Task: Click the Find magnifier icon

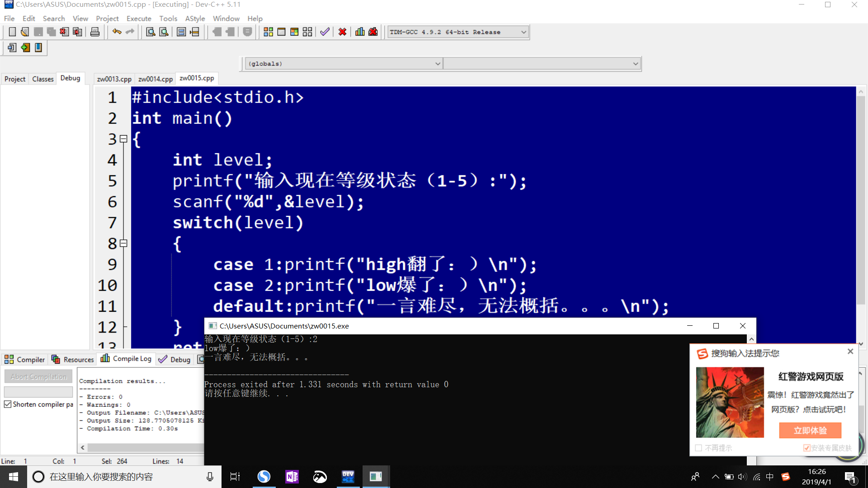Action: pyautogui.click(x=151, y=32)
